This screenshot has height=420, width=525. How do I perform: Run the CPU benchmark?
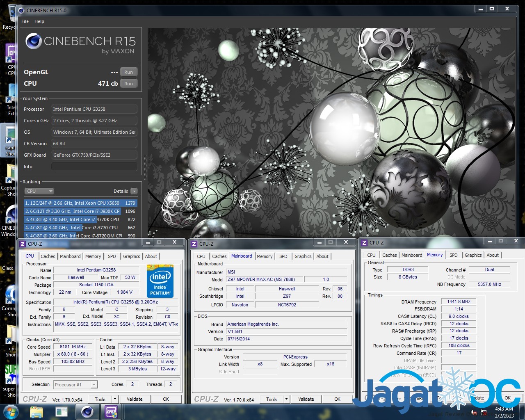(128, 84)
